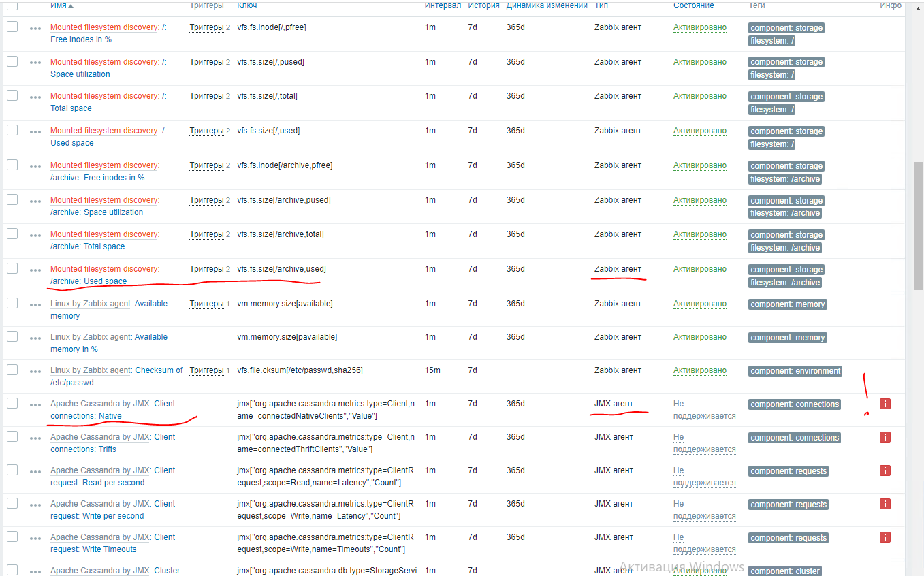Open the Client connections: Native item
This screenshot has height=576, width=924.
[113, 410]
